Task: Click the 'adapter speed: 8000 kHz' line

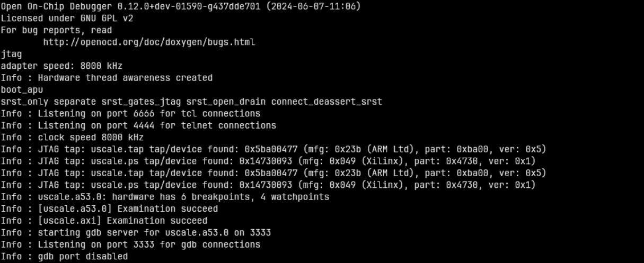Action: [61, 66]
